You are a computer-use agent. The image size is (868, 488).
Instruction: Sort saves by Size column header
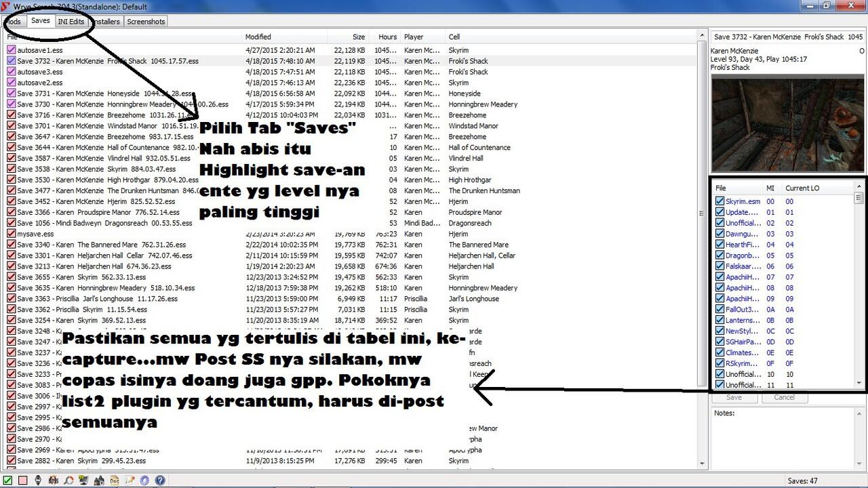point(349,37)
